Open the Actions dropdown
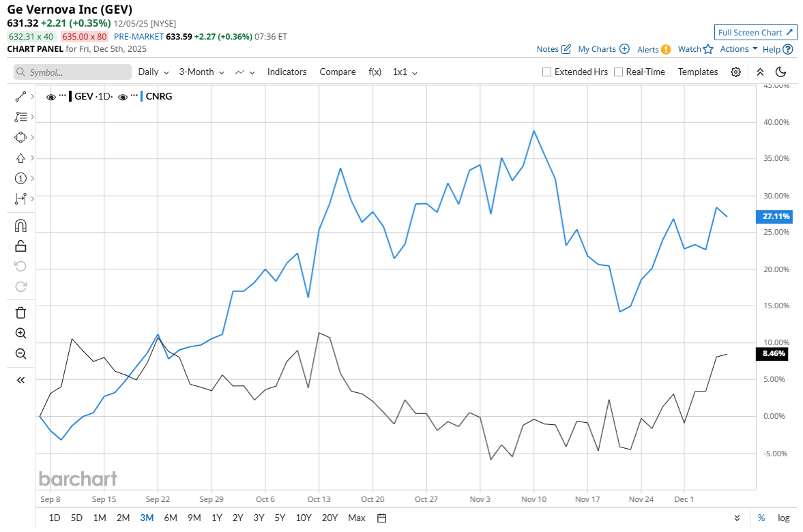 738,49
